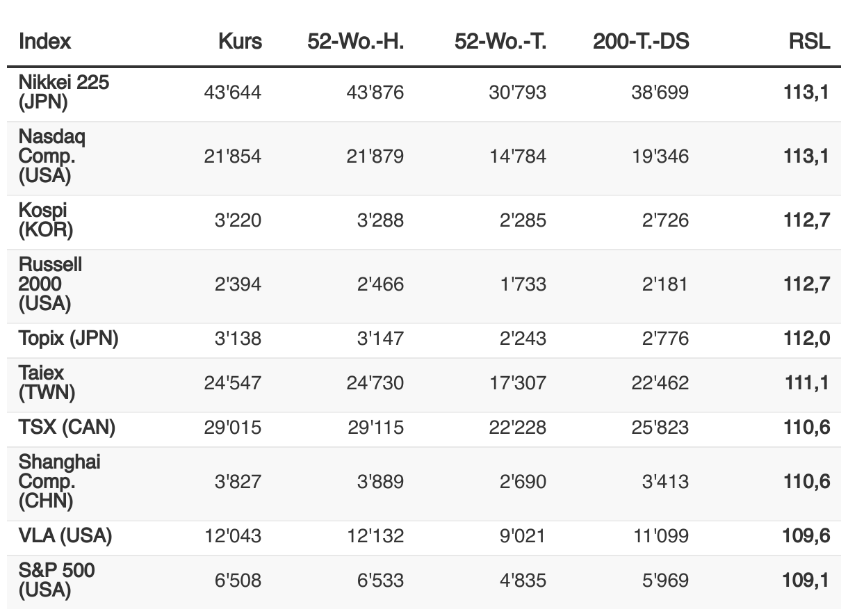Click the Index column header

pyautogui.click(x=45, y=41)
